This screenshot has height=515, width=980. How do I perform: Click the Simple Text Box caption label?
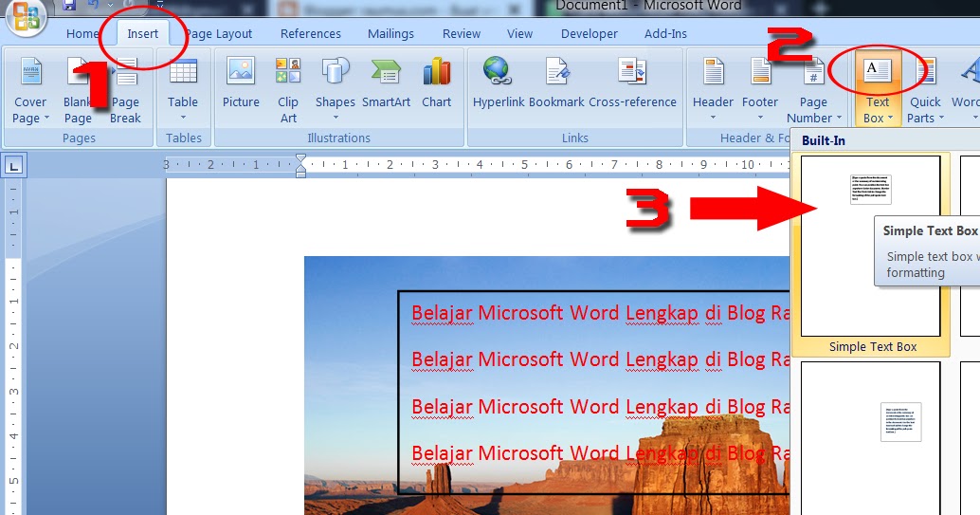(x=873, y=347)
